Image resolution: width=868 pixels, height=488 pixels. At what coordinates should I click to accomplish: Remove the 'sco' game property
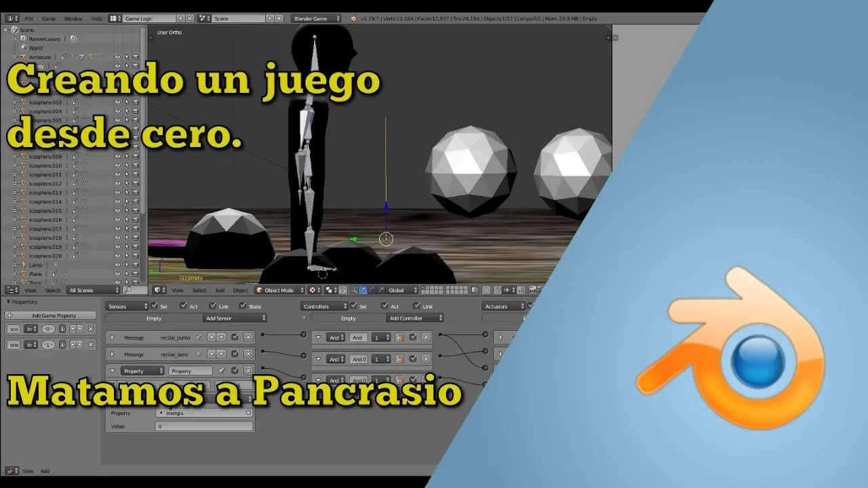pyautogui.click(x=90, y=329)
